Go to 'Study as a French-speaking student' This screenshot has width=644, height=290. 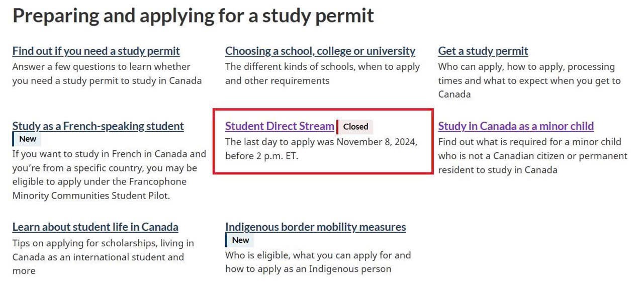click(x=98, y=126)
